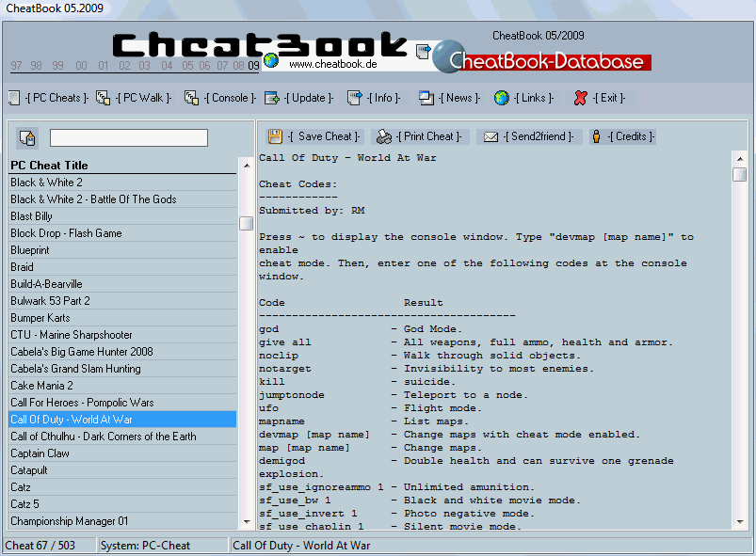Select "Cabela's Big Game Hunter 2008"
Image resolution: width=756 pixels, height=556 pixels.
(x=123, y=352)
